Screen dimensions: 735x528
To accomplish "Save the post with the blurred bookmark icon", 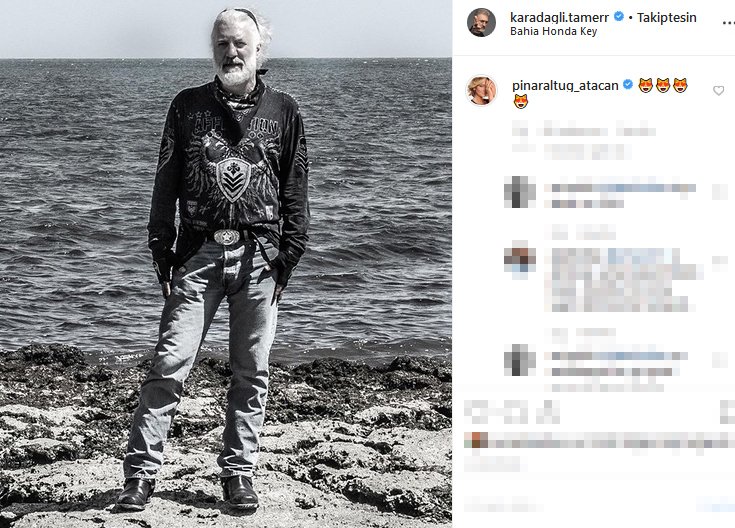I will pyautogui.click(x=727, y=412).
